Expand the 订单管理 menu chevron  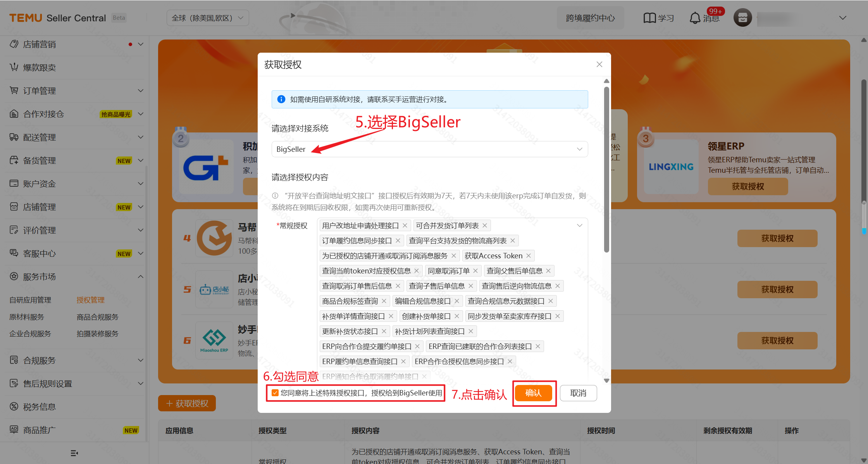pyautogui.click(x=141, y=91)
